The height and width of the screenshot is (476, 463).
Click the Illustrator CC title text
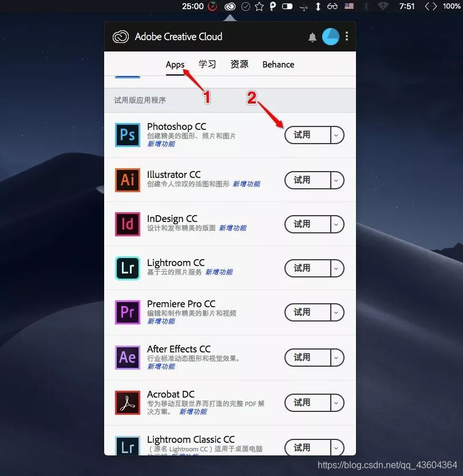173,174
